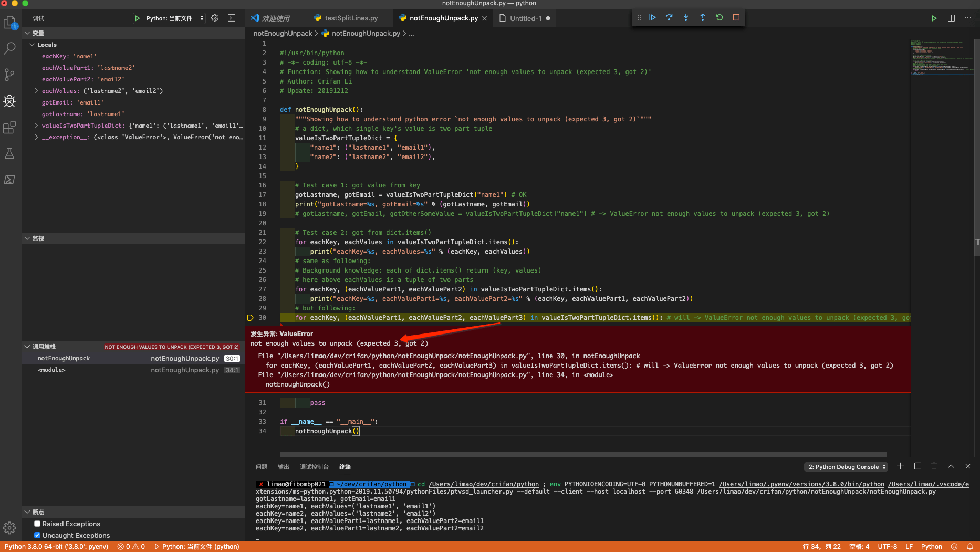Select the 终端 terminal panel tab

click(x=345, y=467)
